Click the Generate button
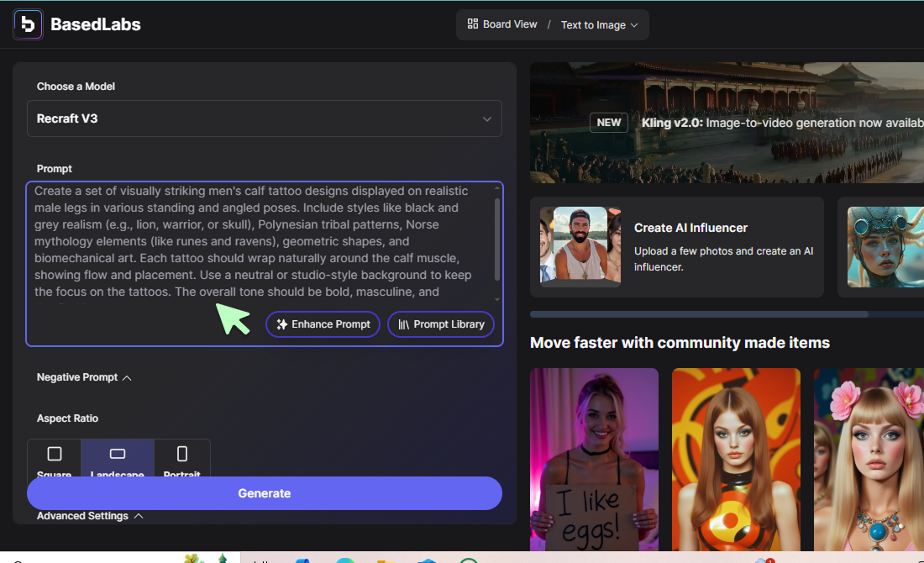Screen dimensions: 924x563 point(265,493)
